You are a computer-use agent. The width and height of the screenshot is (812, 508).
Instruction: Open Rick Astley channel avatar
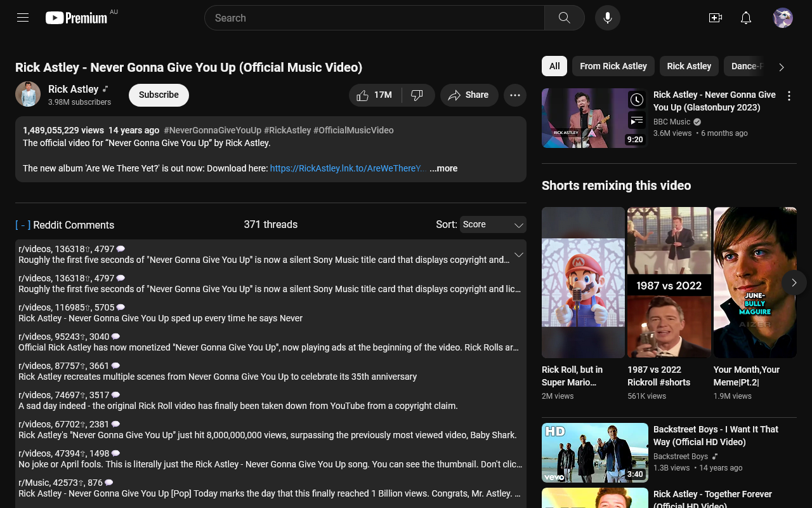tap(28, 94)
